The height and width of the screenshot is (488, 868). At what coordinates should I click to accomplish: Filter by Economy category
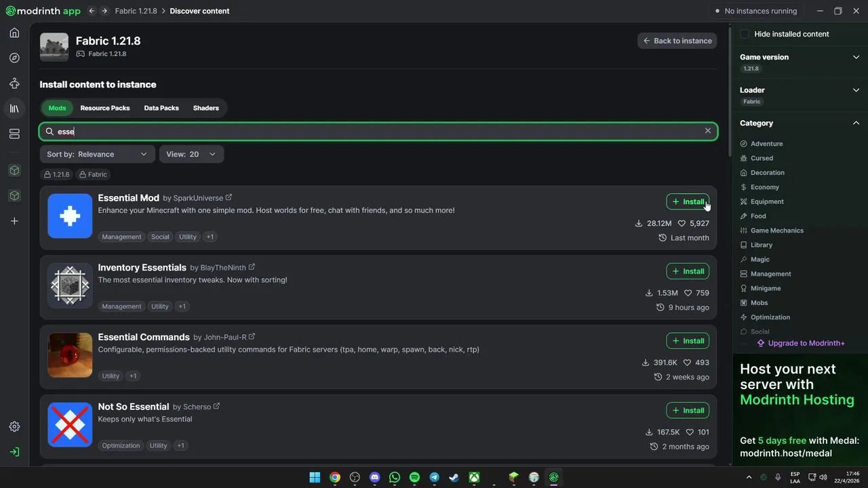759,187
